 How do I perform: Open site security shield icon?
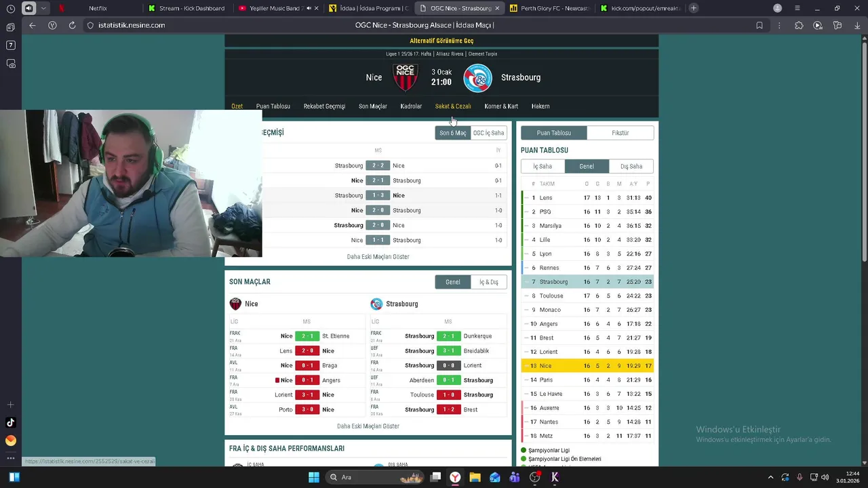[90, 25]
